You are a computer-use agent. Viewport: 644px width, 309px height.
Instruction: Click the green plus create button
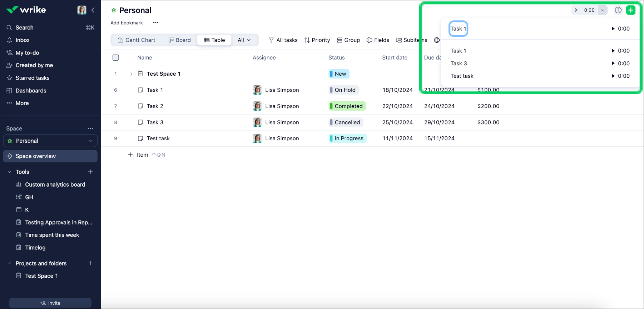pos(631,10)
